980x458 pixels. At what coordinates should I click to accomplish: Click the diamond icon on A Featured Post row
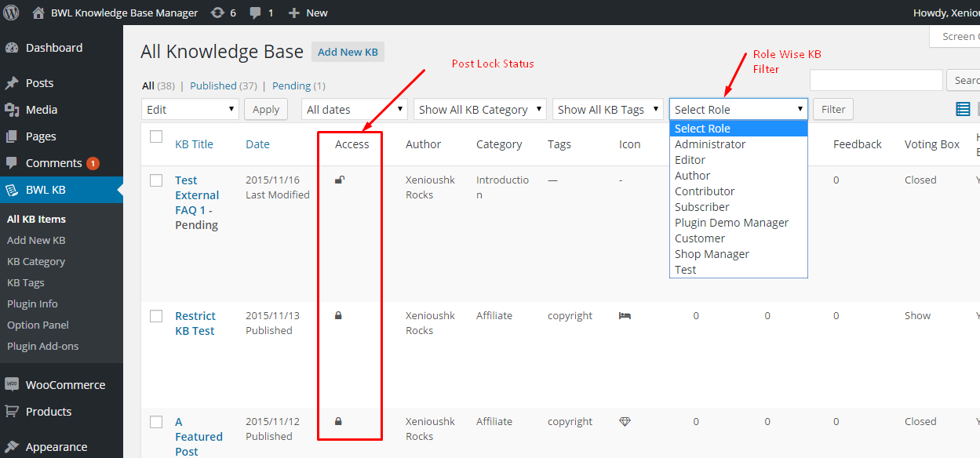pyautogui.click(x=625, y=421)
